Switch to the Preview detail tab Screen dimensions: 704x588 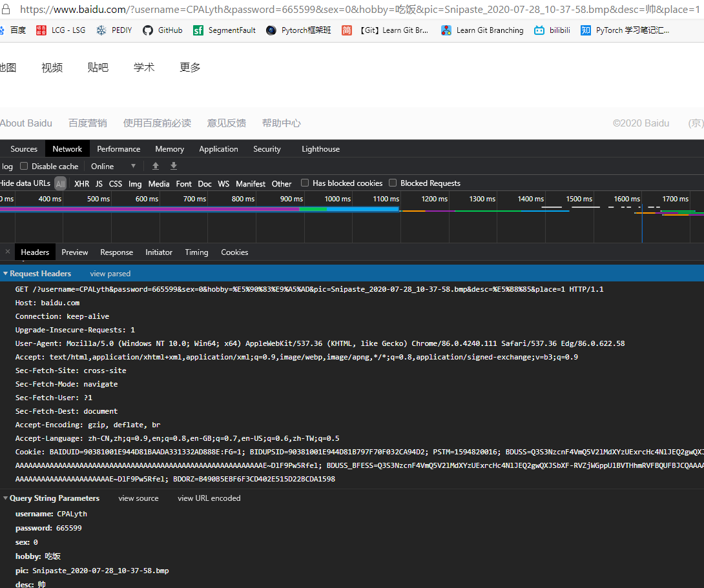(x=74, y=252)
